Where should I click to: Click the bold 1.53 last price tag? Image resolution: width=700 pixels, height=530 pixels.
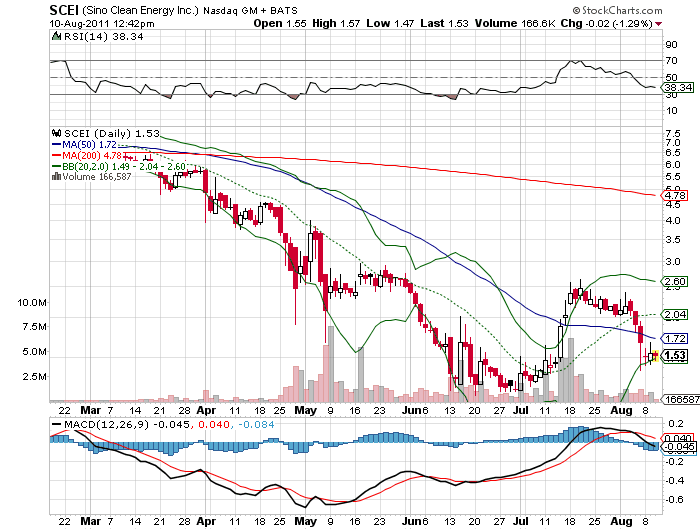pos(675,355)
